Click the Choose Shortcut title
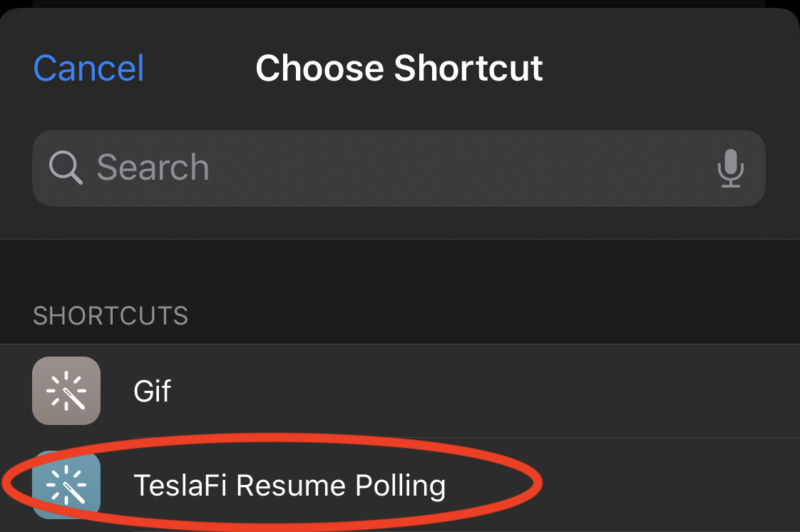Viewport: 800px width, 532px height. click(x=399, y=68)
